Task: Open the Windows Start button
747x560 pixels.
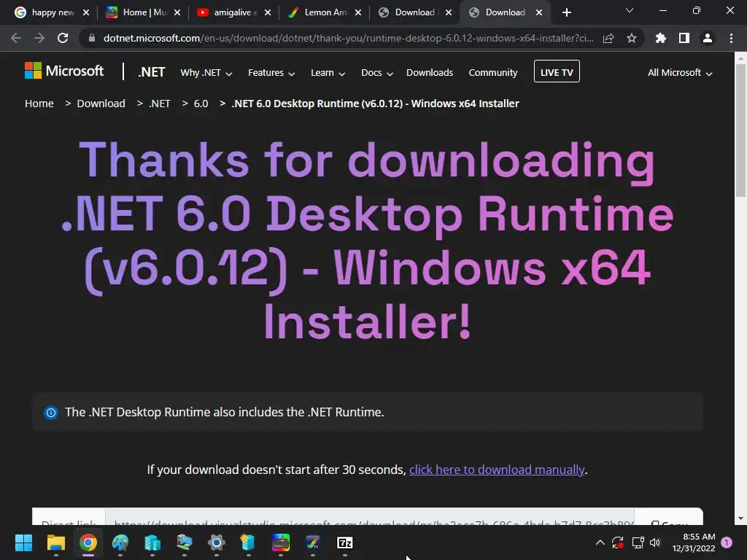Action: tap(23, 542)
